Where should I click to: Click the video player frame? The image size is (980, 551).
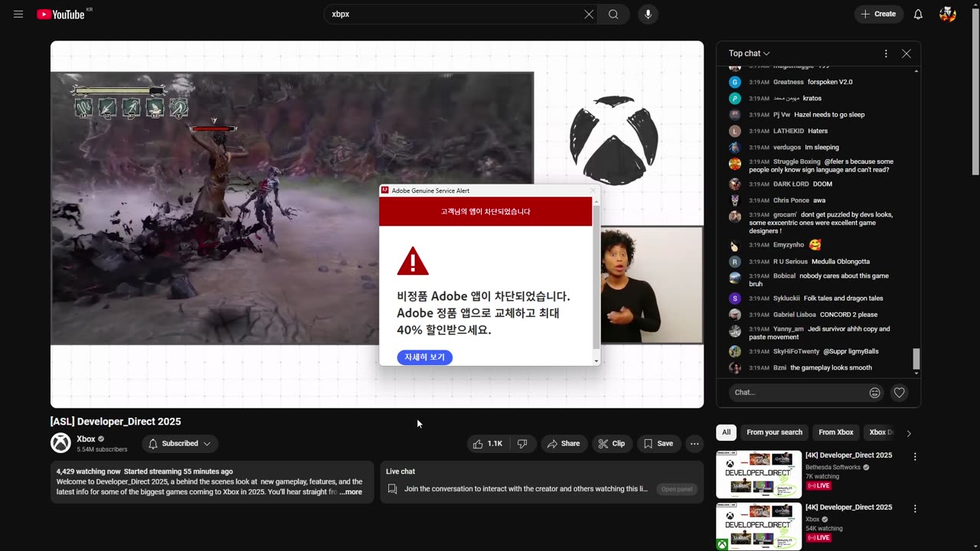coord(377,224)
